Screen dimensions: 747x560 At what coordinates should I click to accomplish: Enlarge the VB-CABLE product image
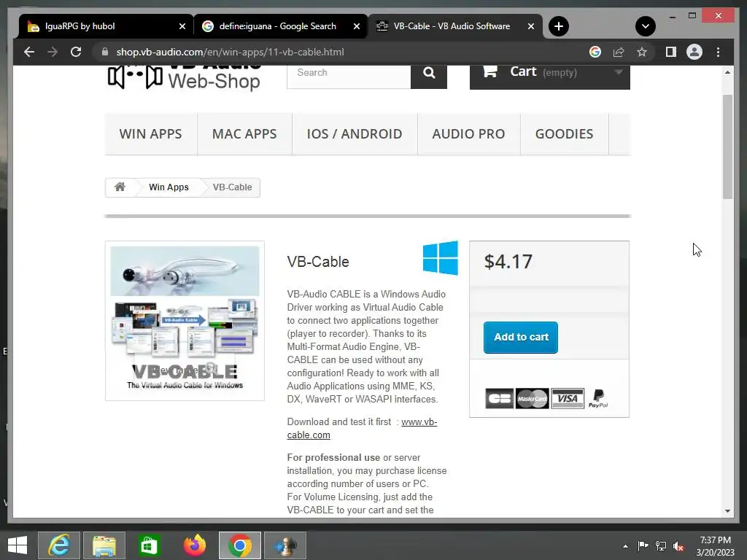pos(185,321)
